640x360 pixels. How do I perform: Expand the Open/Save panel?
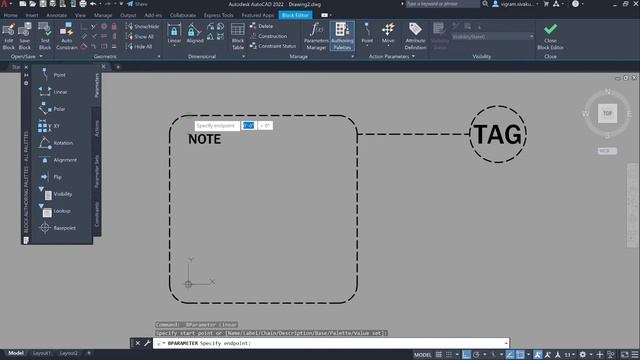26,56
